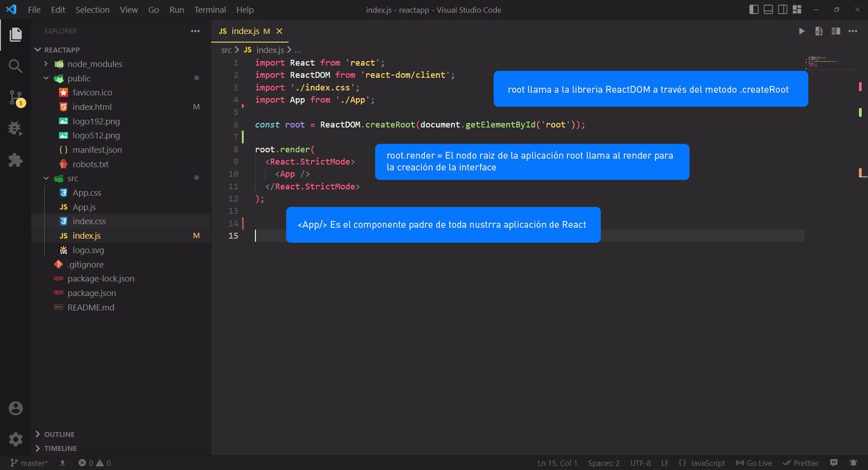Open the Manage settings gear
Viewport: 868px width, 470px height.
(x=16, y=439)
